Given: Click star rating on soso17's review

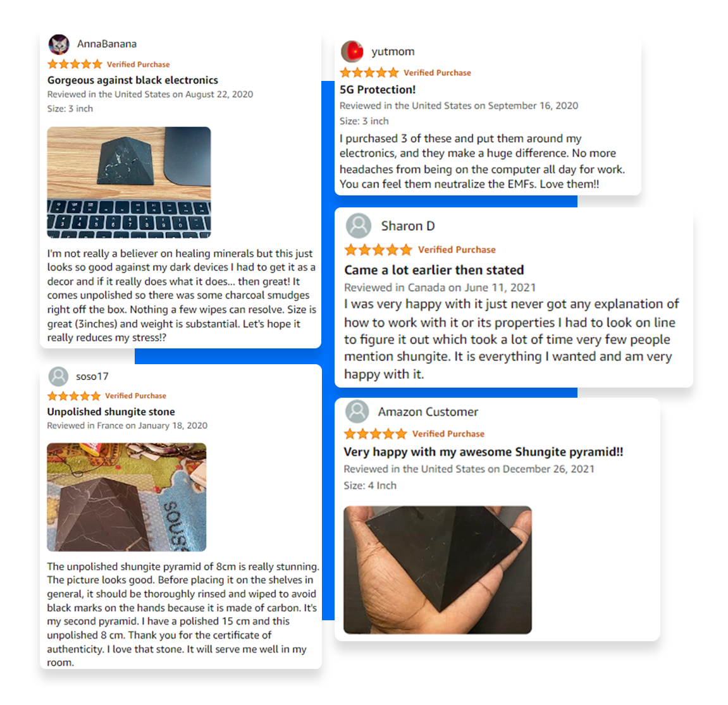Looking at the screenshot, I should pos(74,396).
